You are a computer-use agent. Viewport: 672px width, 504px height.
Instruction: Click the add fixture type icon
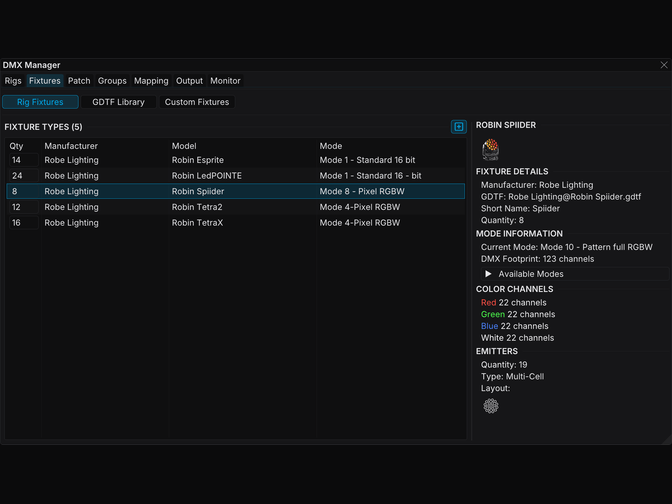click(459, 127)
